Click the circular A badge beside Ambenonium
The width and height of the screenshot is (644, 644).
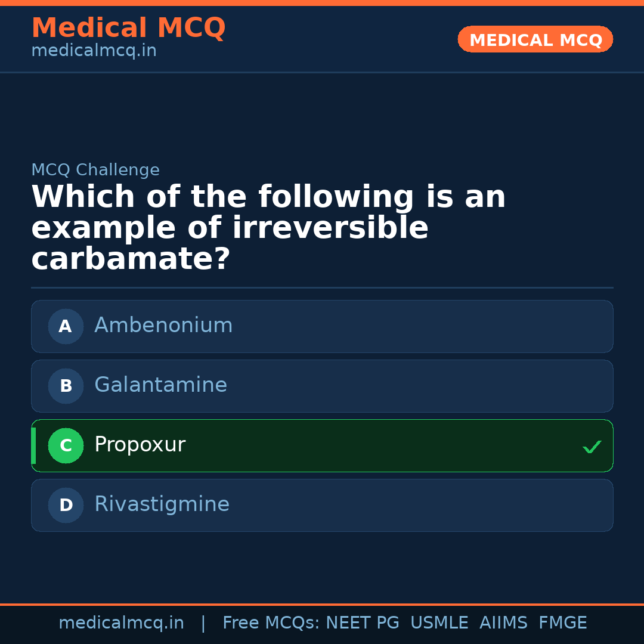[x=66, y=326]
